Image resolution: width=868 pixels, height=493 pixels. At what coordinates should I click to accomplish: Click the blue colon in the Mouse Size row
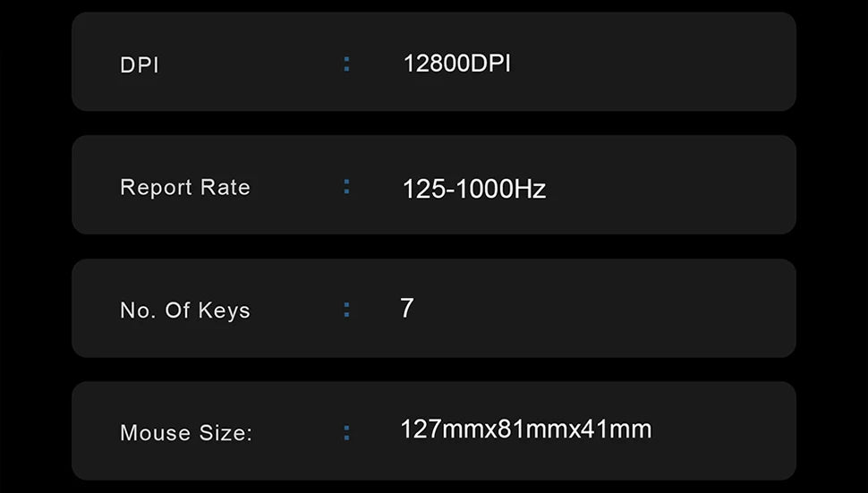(346, 433)
